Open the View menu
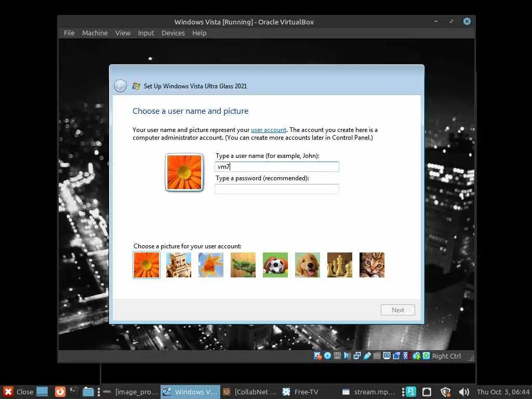The image size is (532, 399). coord(123,33)
